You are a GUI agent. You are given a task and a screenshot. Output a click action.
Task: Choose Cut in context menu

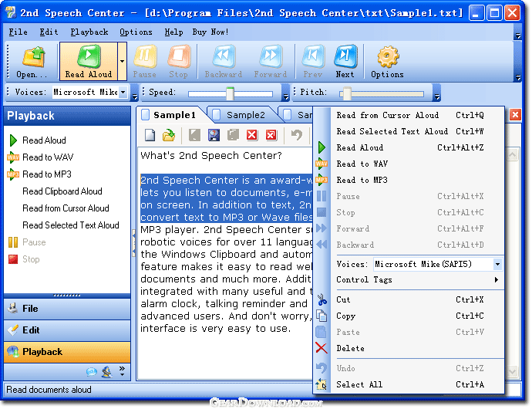click(409, 299)
